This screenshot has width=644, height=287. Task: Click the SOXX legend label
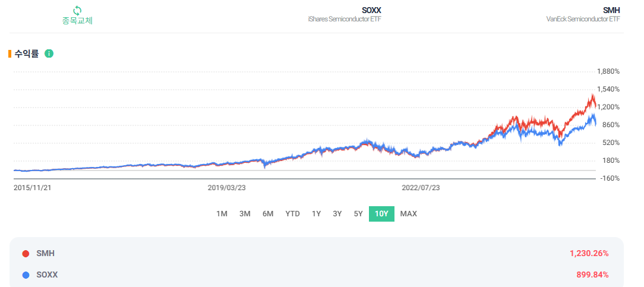pyautogui.click(x=47, y=275)
